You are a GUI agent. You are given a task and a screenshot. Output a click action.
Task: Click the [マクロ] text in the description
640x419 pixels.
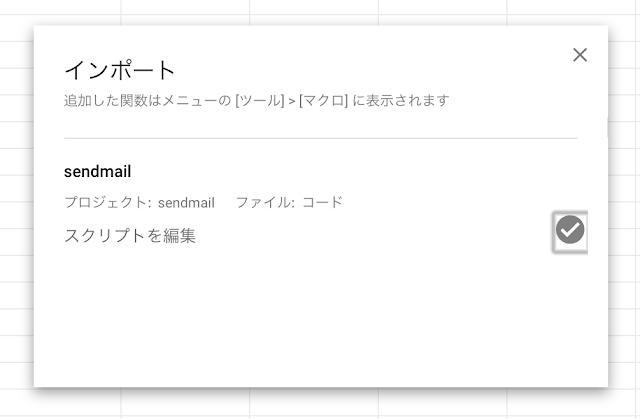coord(323,100)
